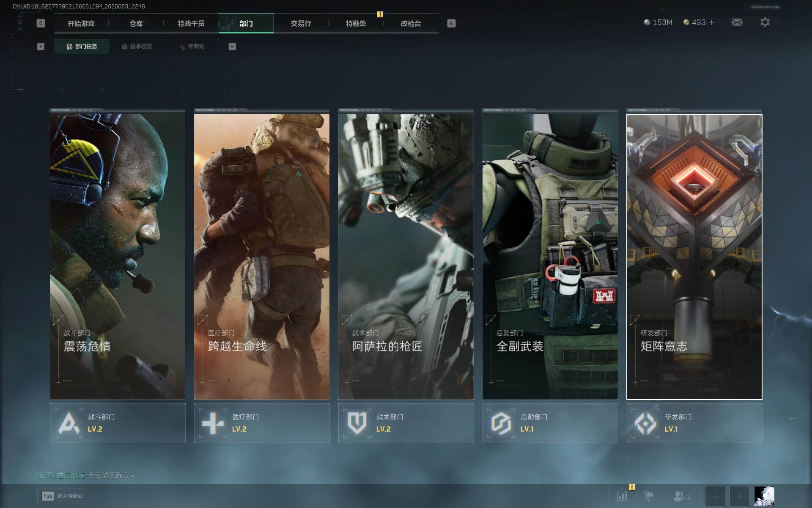Open the settings gear icon

click(765, 22)
